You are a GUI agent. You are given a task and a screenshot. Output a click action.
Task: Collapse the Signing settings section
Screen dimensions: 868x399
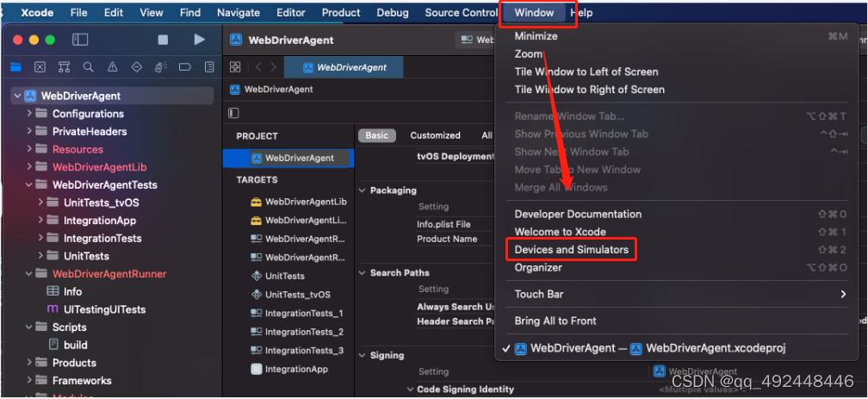click(362, 355)
